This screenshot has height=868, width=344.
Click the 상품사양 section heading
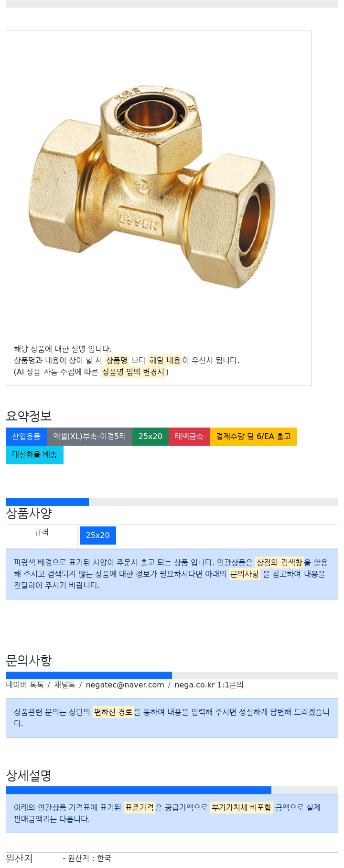click(x=29, y=514)
